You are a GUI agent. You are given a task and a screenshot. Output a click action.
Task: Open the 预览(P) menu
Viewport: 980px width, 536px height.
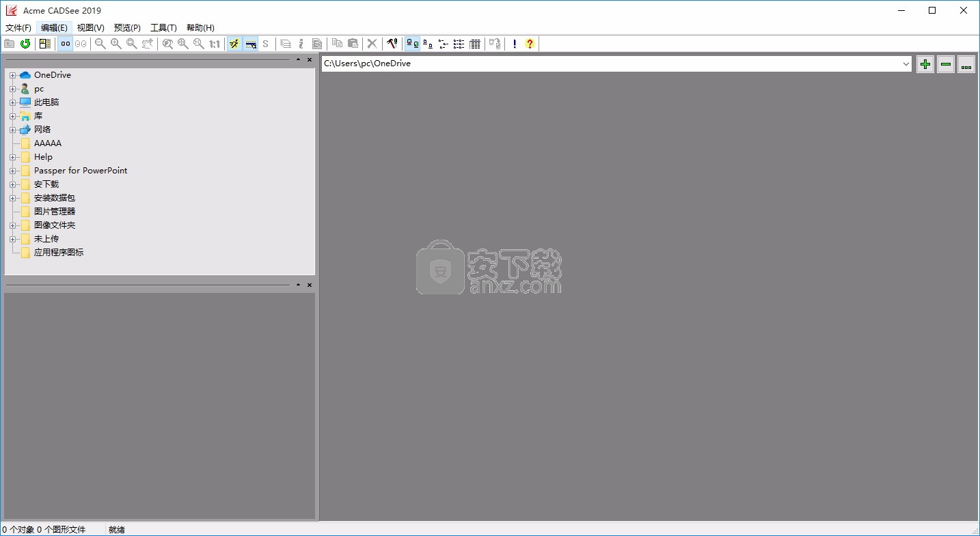[x=127, y=28]
